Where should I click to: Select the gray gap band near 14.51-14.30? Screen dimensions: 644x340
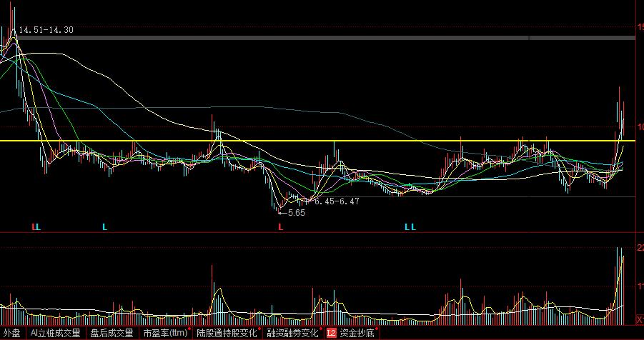point(327,38)
